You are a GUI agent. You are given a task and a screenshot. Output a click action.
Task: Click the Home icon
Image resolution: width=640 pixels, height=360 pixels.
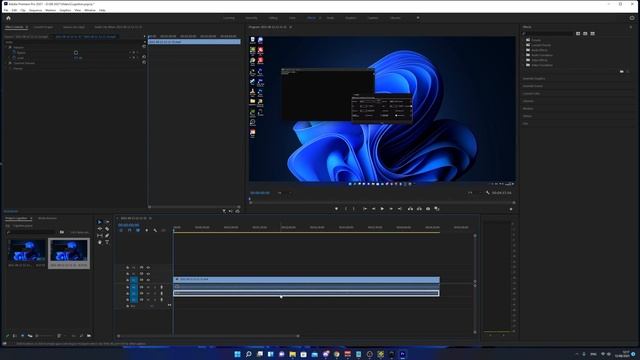pyautogui.click(x=8, y=18)
